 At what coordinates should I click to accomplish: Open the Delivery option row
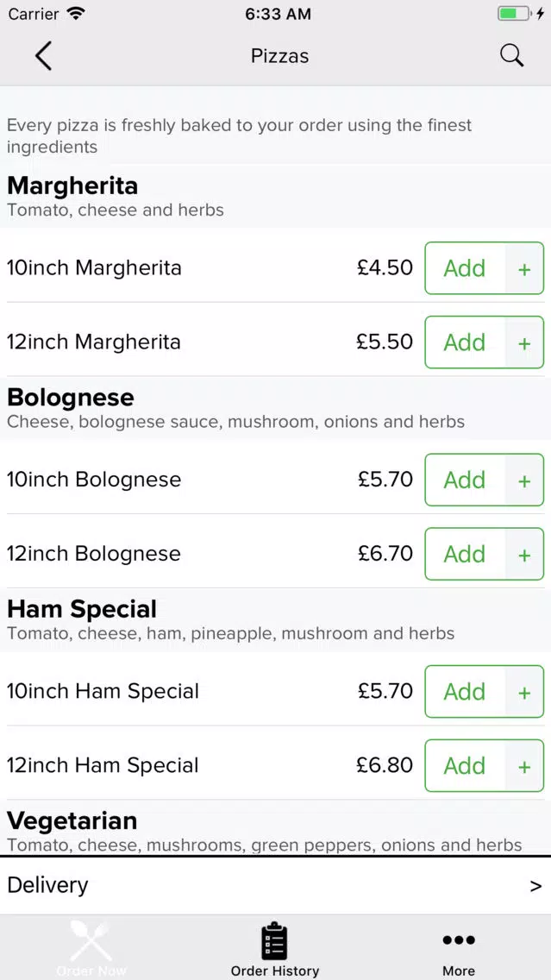tap(276, 886)
